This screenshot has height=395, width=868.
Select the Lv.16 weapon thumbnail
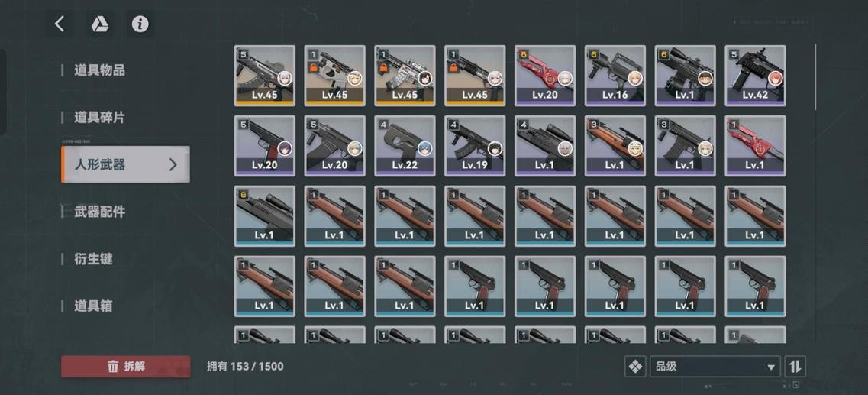pos(615,76)
